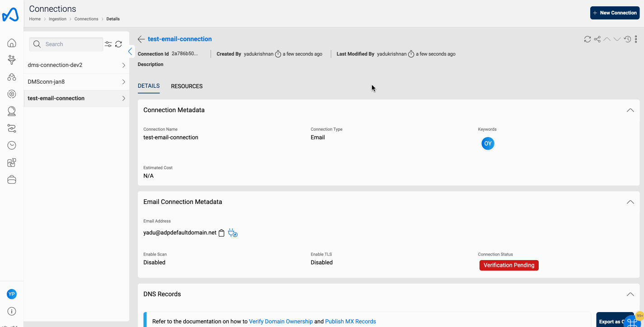Click the info icon at the sidebar bottom

pyautogui.click(x=12, y=311)
